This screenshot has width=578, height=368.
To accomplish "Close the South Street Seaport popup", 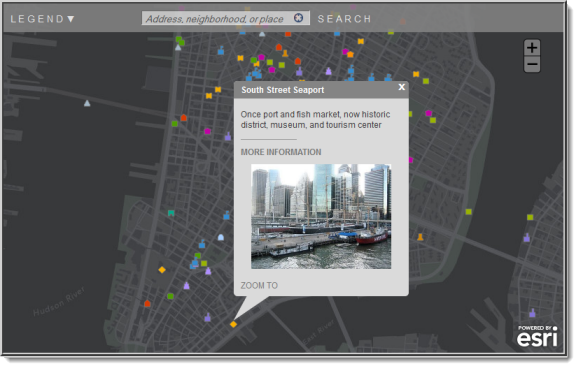I will click(x=401, y=87).
